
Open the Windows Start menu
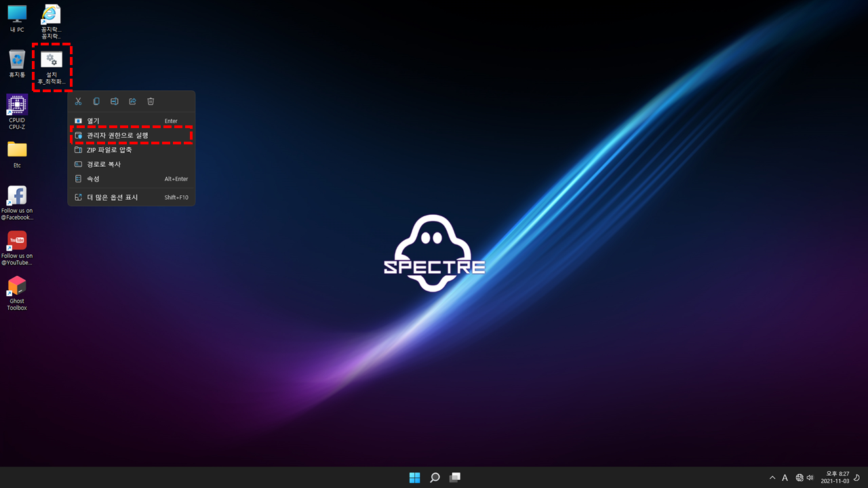coord(414,478)
